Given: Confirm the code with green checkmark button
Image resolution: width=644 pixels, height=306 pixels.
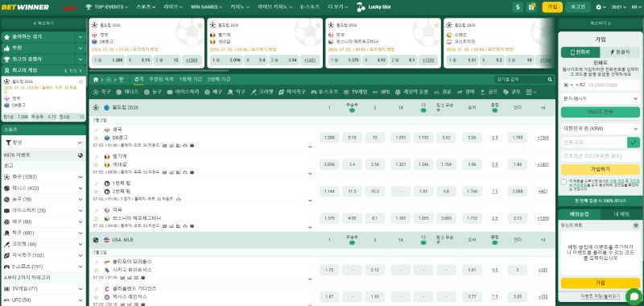Looking at the screenshot, I should pos(634,143).
